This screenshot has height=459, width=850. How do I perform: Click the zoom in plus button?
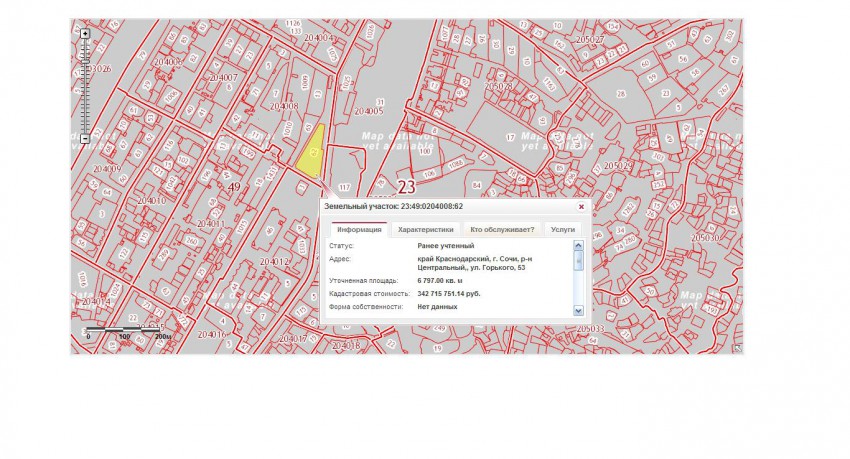[x=85, y=33]
